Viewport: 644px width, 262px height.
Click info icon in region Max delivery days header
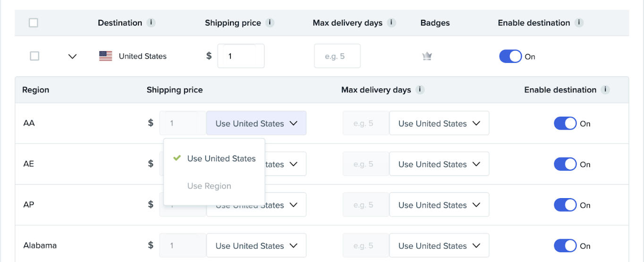click(420, 90)
